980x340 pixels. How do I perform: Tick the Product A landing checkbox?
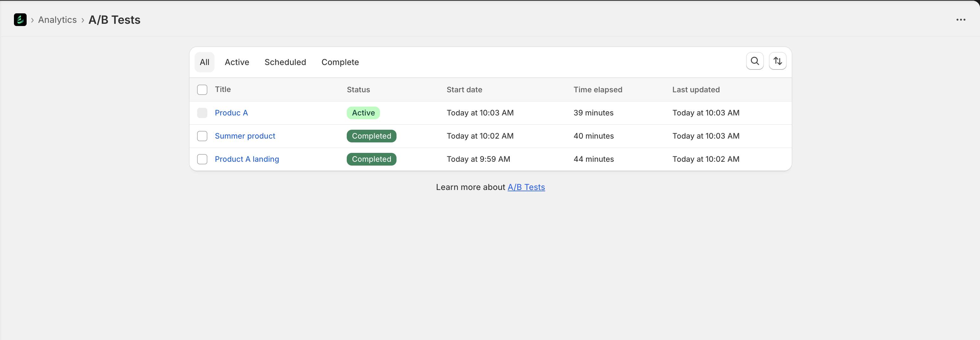pyautogui.click(x=202, y=159)
